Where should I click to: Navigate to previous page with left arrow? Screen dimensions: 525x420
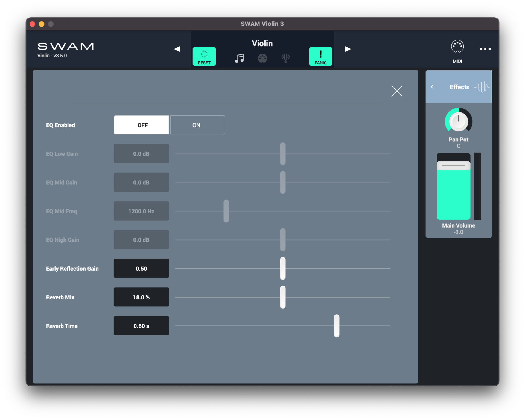[177, 49]
